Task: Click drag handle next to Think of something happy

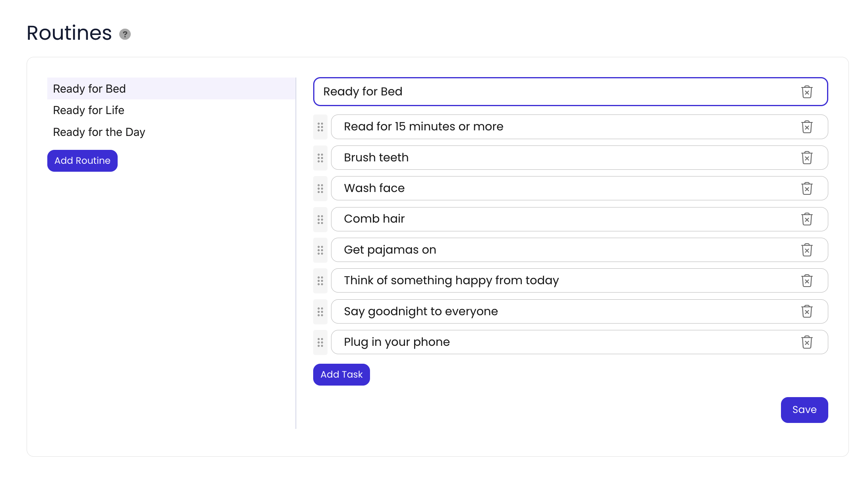Action: coord(320,281)
